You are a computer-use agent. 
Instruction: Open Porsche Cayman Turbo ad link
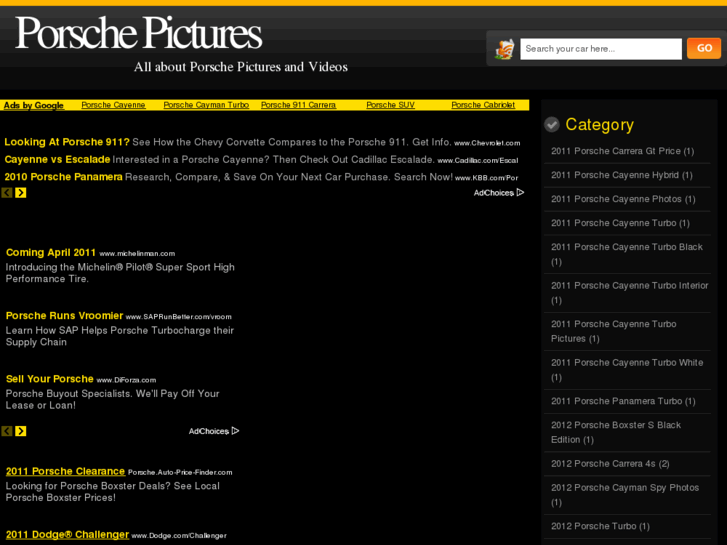(x=206, y=105)
